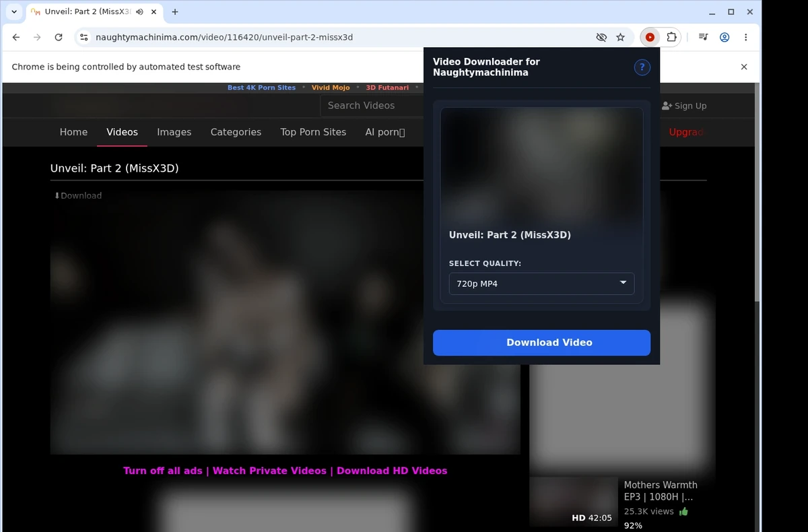Click the red Upgrade link
This screenshot has width=808, height=532.
(686, 132)
